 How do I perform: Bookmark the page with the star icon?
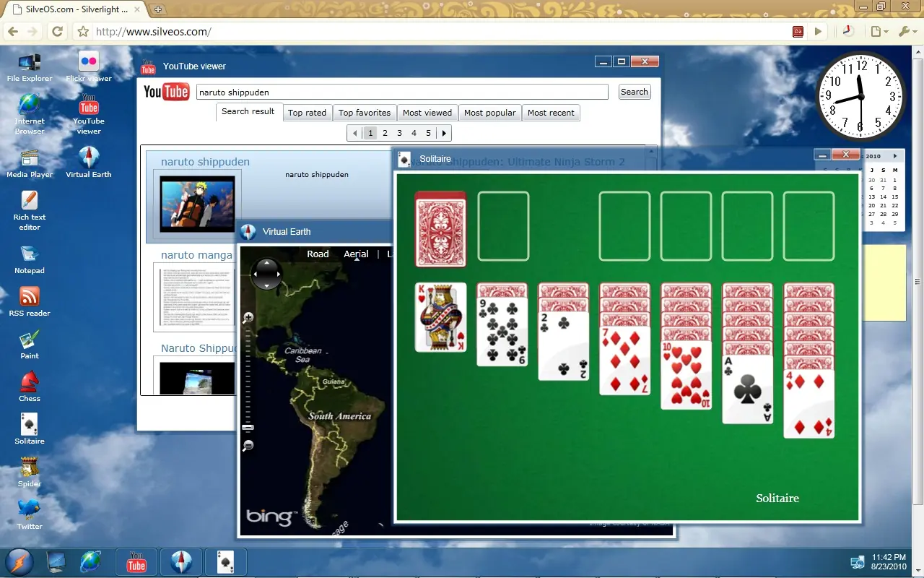pos(83,32)
